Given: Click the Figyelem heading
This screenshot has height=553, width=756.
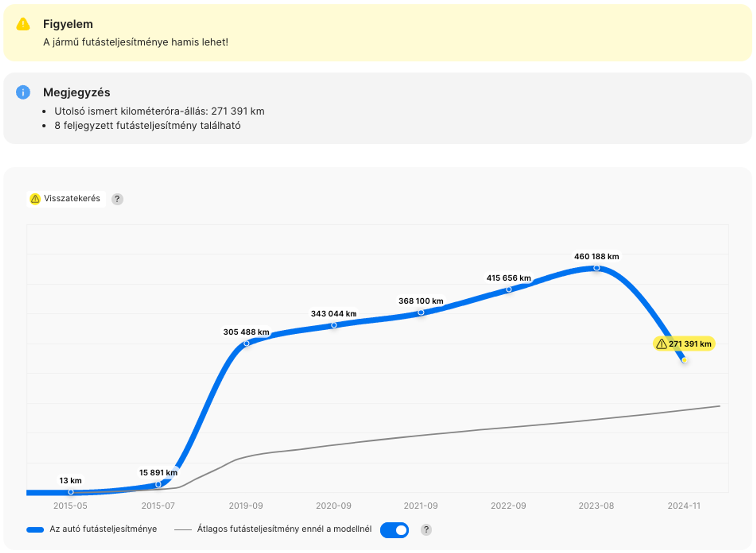Looking at the screenshot, I should click(68, 24).
